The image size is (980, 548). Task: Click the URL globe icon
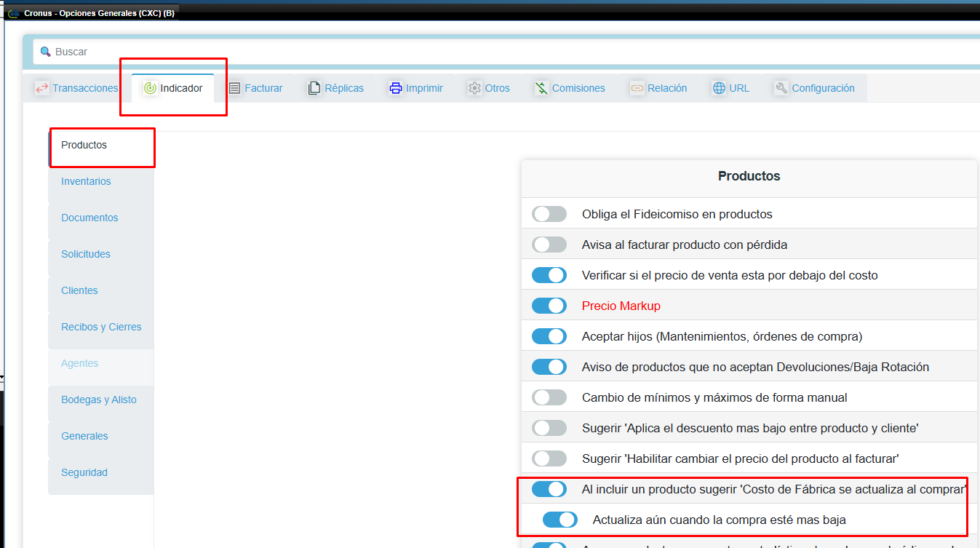tap(719, 88)
